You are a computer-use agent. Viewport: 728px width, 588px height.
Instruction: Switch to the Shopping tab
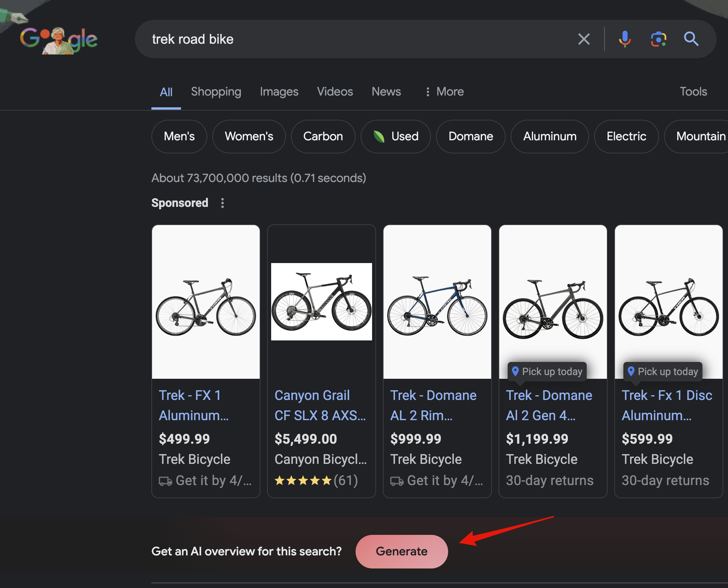click(215, 91)
